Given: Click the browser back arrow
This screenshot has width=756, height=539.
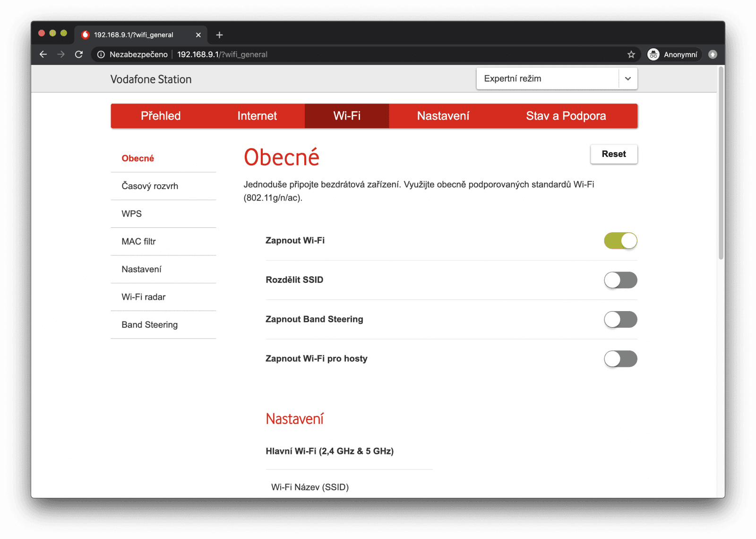Looking at the screenshot, I should tap(43, 54).
